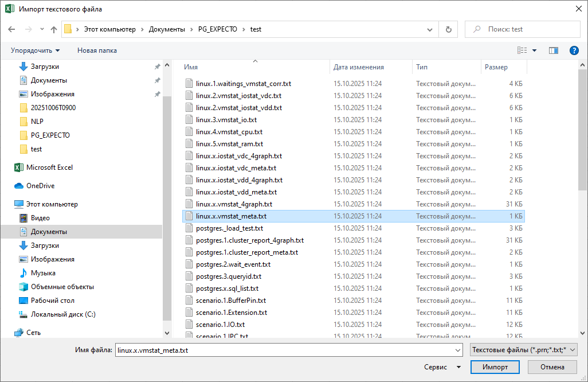The height and width of the screenshot is (382, 588).
Task: Select Microsoft Excel in navigation pane
Action: [49, 167]
